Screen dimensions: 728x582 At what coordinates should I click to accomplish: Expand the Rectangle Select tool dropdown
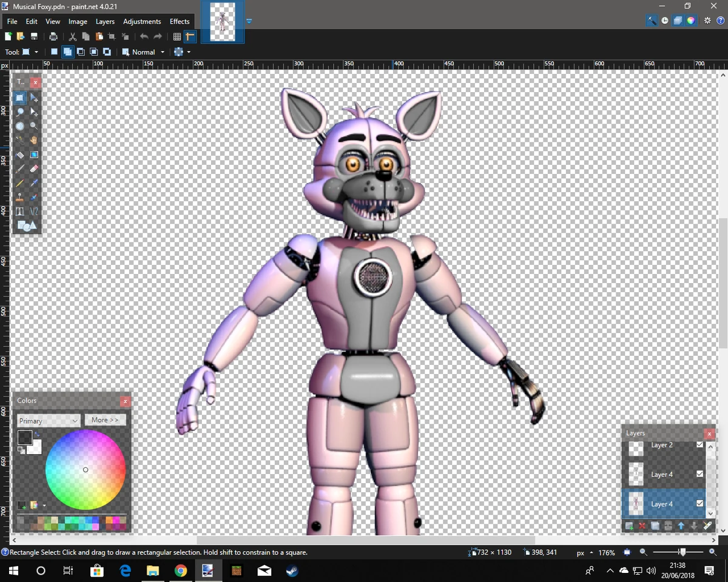pos(36,52)
